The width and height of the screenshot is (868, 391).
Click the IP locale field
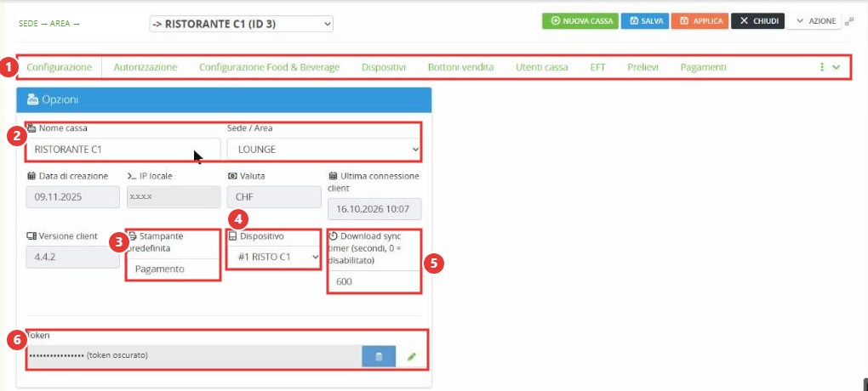coord(174,196)
